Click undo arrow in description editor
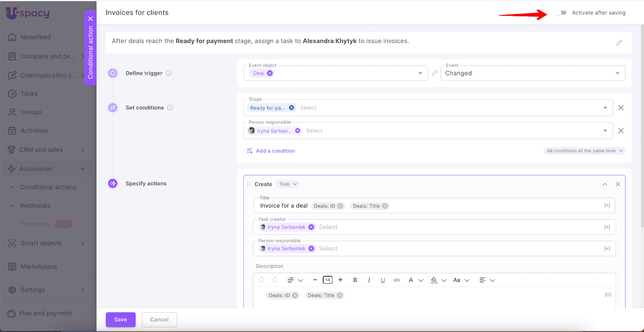 tap(262, 280)
